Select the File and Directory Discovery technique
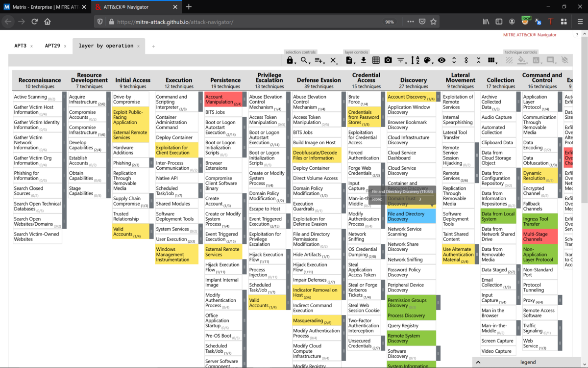This screenshot has width=588, height=368. (x=411, y=216)
